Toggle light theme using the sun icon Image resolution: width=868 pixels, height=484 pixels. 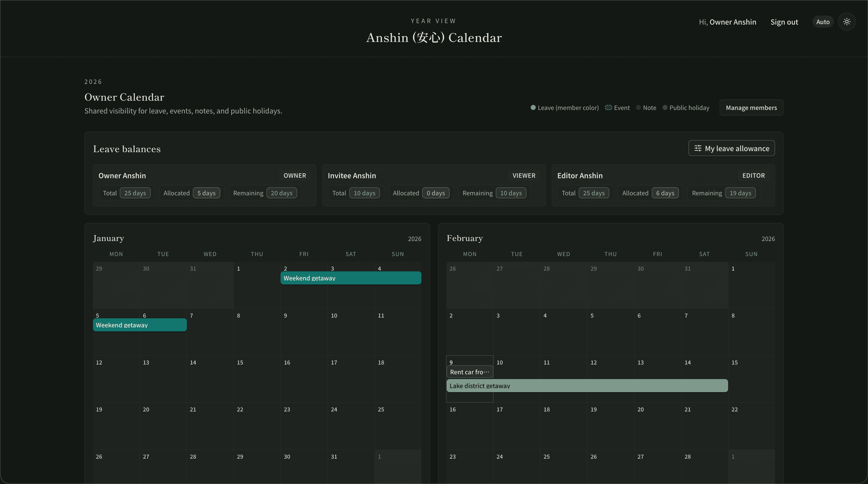(847, 22)
